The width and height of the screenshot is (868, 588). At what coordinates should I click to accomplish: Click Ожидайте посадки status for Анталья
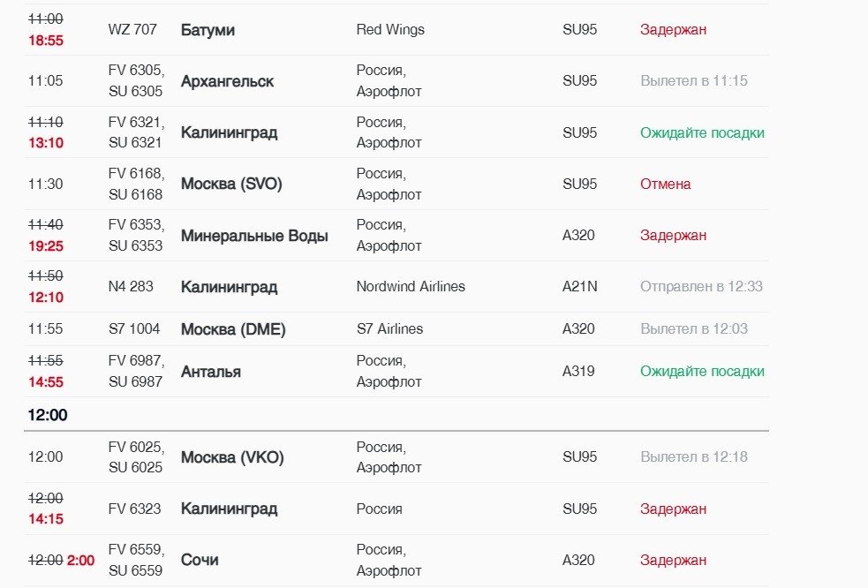point(702,372)
